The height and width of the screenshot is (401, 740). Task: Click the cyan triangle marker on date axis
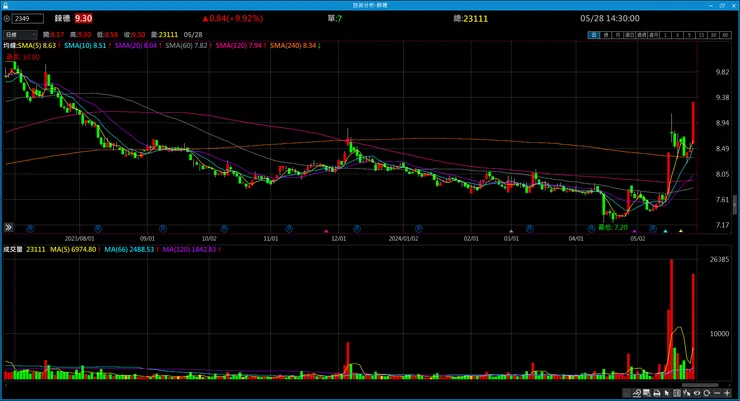coord(665,231)
